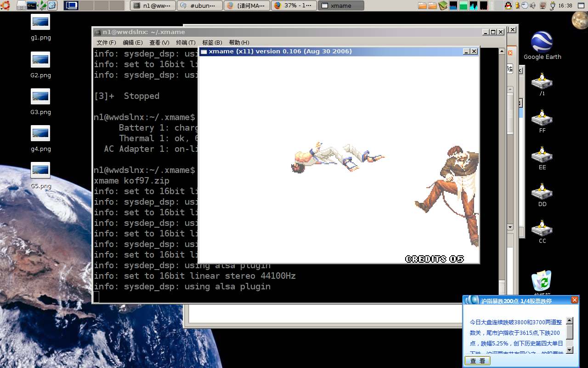
Task: Open the 帮助(H) menu in terminal
Action: click(239, 42)
